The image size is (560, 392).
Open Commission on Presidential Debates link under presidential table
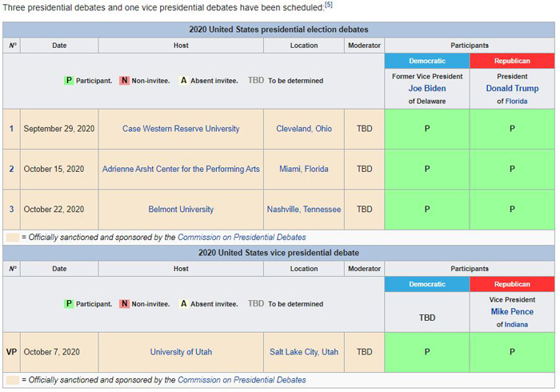(x=242, y=237)
